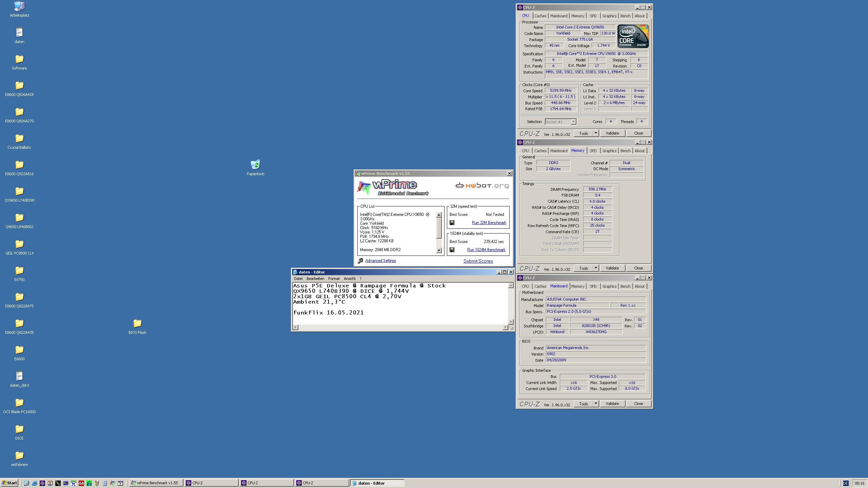This screenshot has width=868, height=488.
Task: Open the Format menu in Editor
Action: tap(334, 279)
